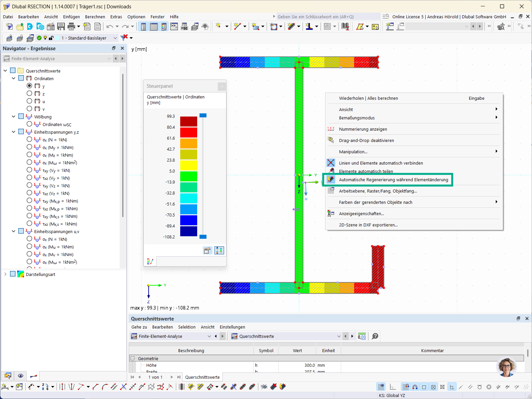Image resolution: width=532 pixels, height=399 pixels.
Task: Click Wiederholen | Alles berechnen
Action: (368, 98)
